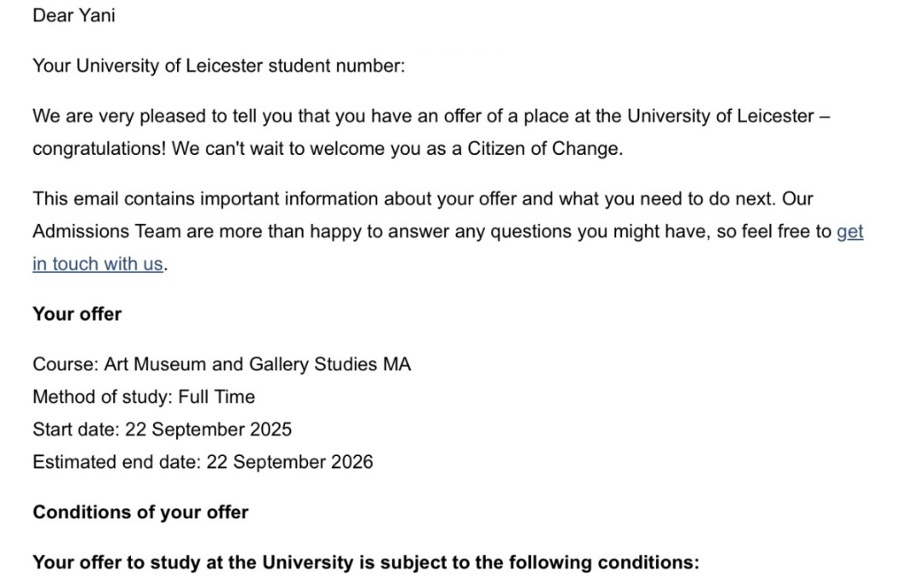Image resolution: width=924 pixels, height=580 pixels.
Task: Click the "Course:" label
Action: click(x=65, y=364)
